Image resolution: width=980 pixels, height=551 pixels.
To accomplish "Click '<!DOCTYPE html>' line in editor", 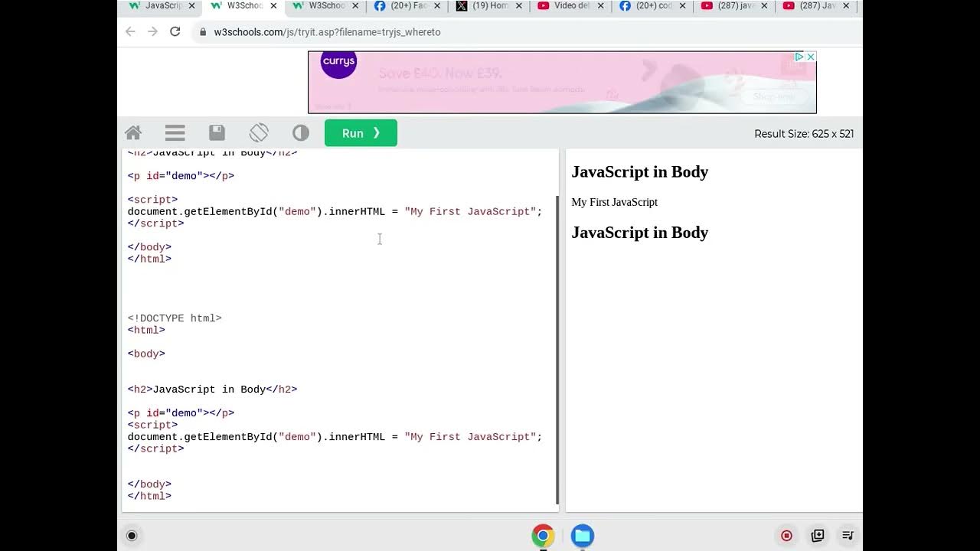I will (x=175, y=318).
